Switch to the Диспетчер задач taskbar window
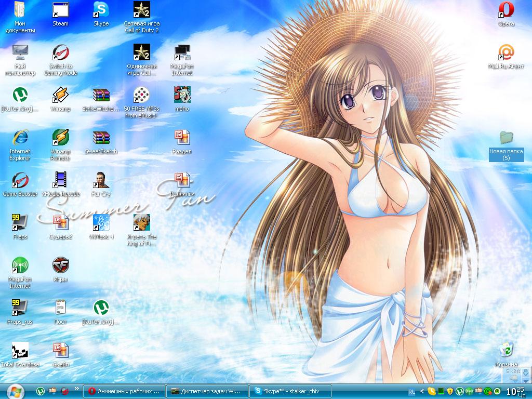This screenshot has width=532, height=399. 207,391
